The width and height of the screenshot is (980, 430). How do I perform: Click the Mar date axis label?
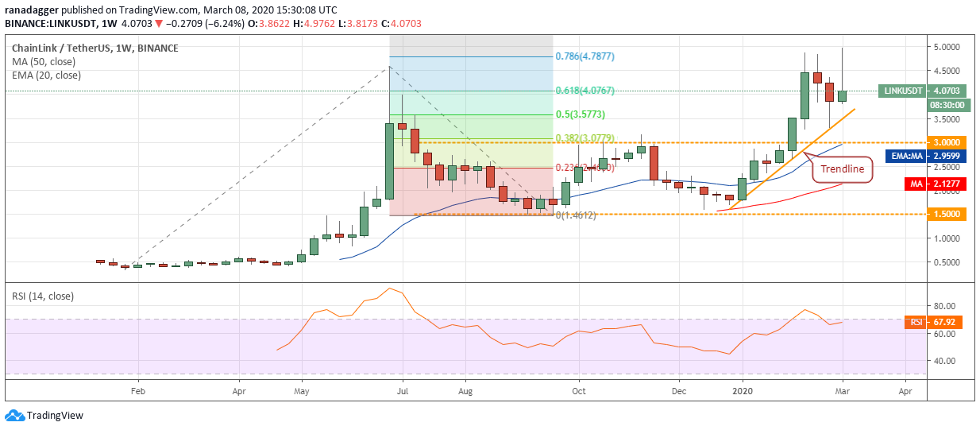pos(843,391)
